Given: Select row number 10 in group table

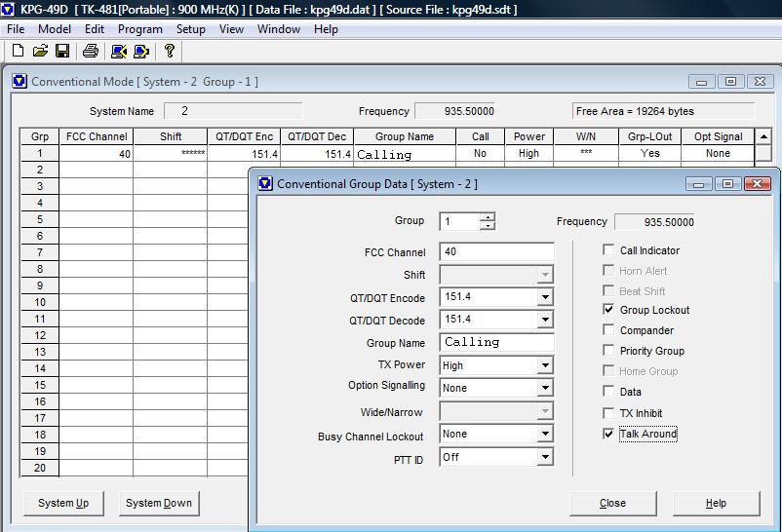Looking at the screenshot, I should click(40, 302).
